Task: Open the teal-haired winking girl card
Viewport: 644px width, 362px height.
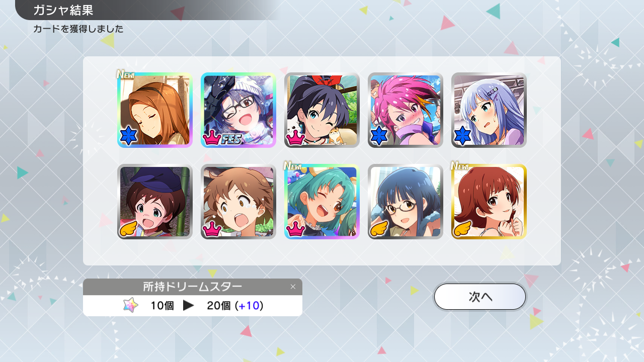Action: [322, 202]
